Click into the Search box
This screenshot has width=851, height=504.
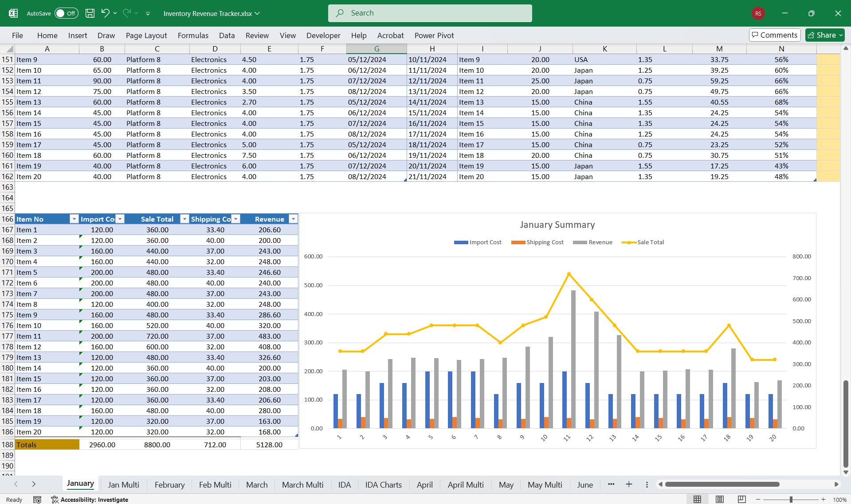tap(430, 13)
